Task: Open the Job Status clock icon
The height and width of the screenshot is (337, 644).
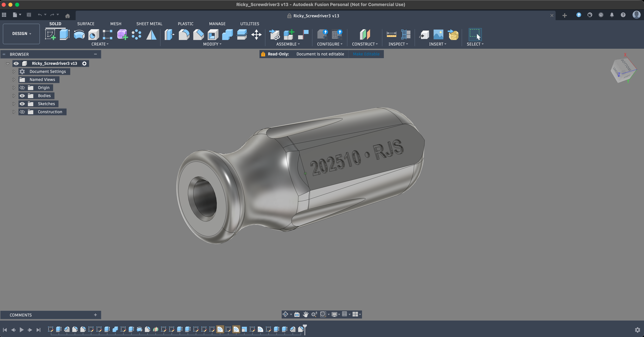Action: click(601, 15)
